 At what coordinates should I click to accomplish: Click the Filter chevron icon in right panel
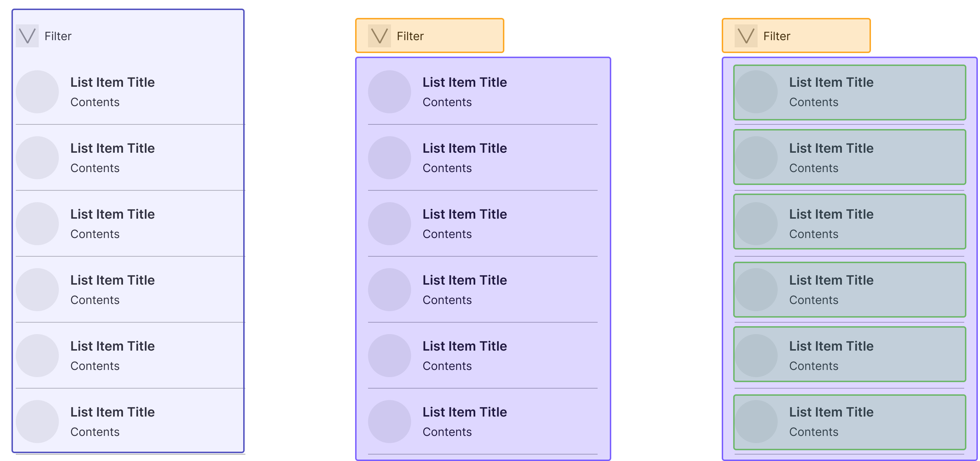746,36
